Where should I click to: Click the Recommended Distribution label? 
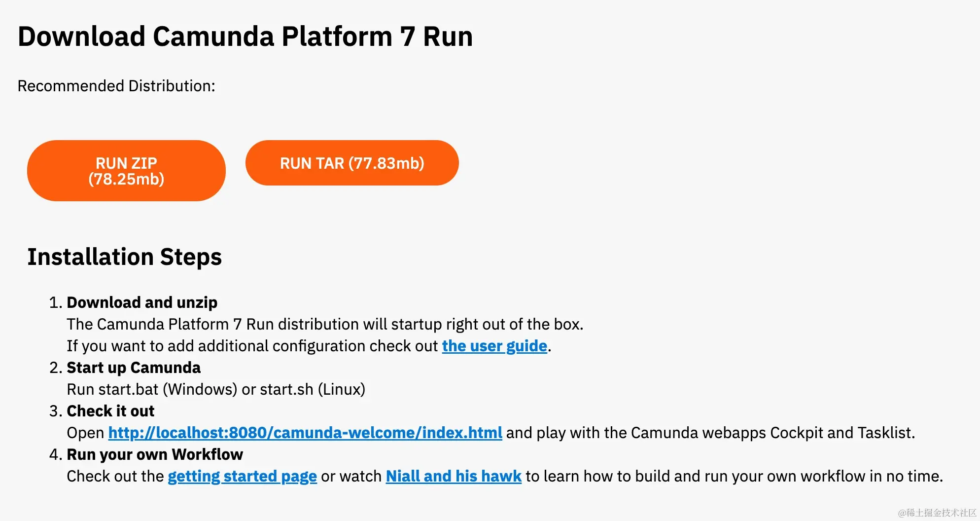point(116,86)
